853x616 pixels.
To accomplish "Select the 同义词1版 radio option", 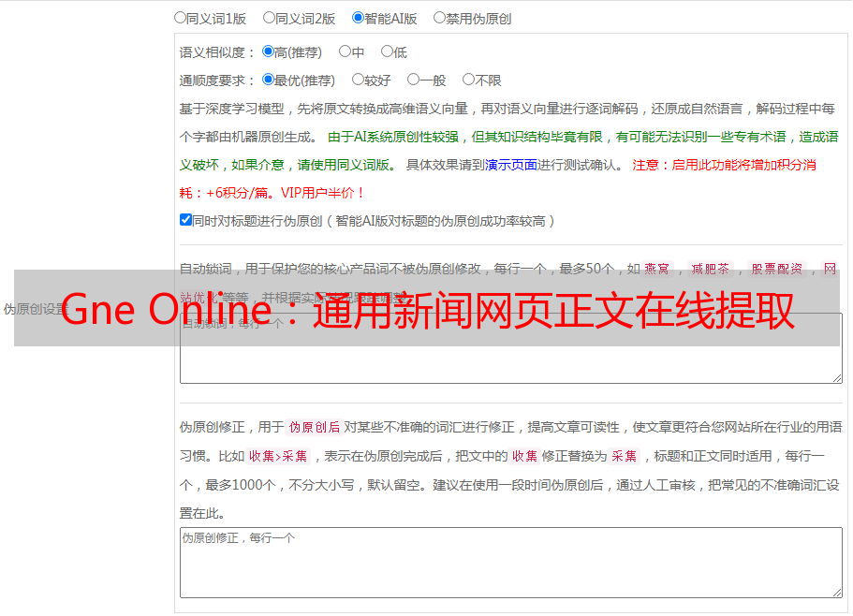I will 180,18.
